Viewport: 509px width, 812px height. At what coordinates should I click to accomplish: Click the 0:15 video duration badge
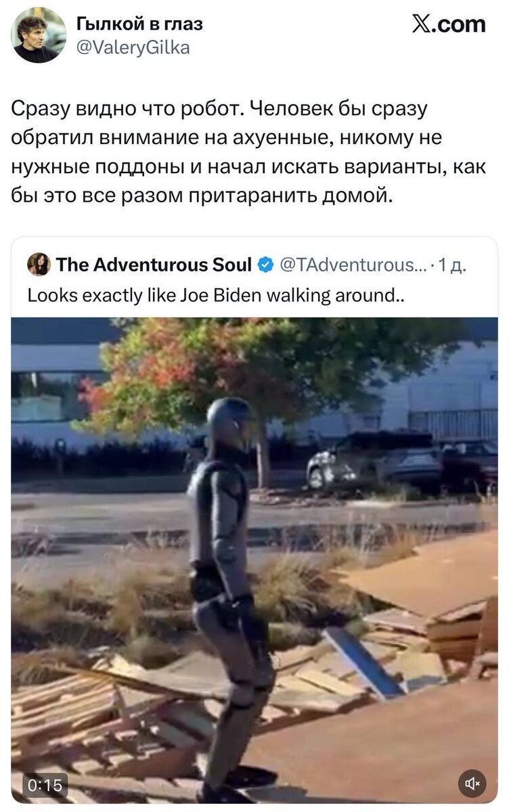point(45,785)
